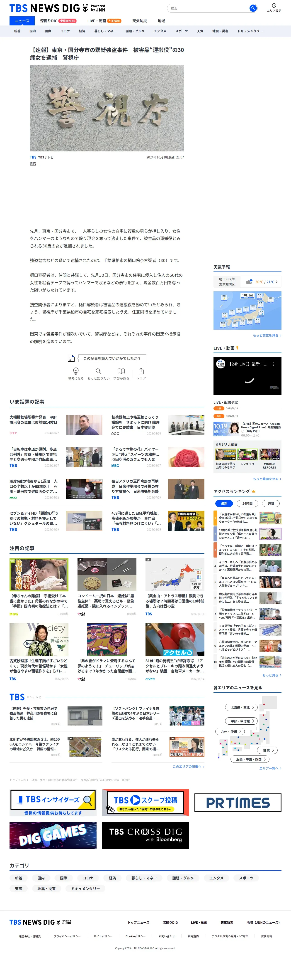
Task: Click in the 検索 search input field
Action: [x=208, y=8]
